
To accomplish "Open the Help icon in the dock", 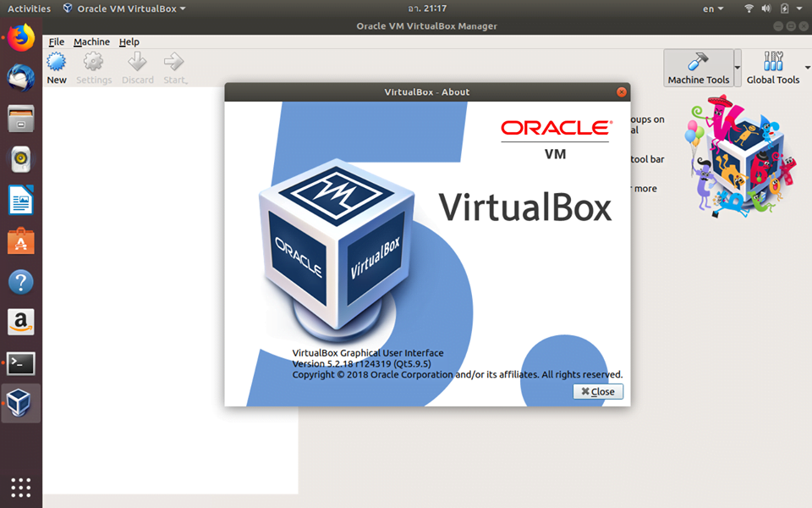I will click(x=20, y=282).
